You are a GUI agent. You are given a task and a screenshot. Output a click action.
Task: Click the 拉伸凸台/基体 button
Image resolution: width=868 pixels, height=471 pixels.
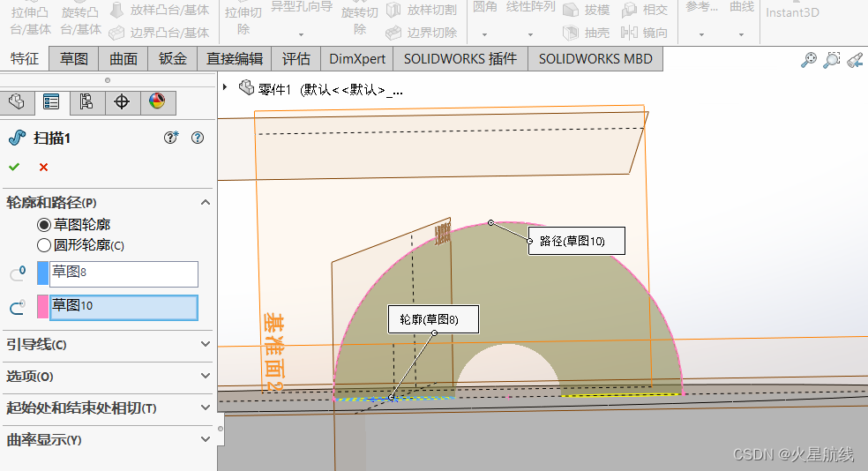tap(31, 20)
